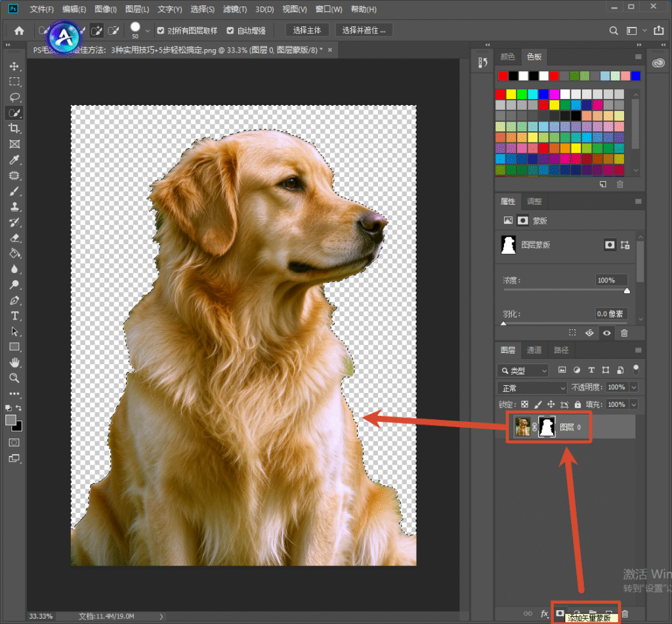Click the 选择主体 button

307,30
